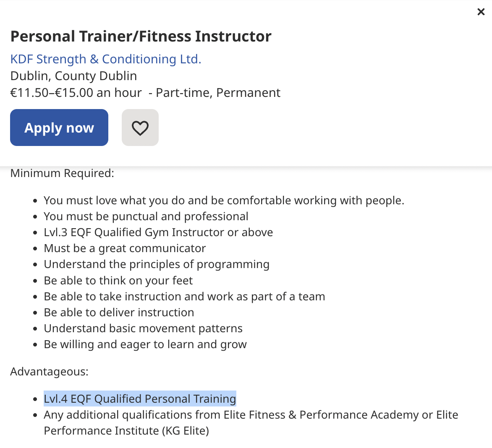Image resolution: width=492 pixels, height=448 pixels.
Task: Click the Minimum Required heading
Action: pos(62,173)
